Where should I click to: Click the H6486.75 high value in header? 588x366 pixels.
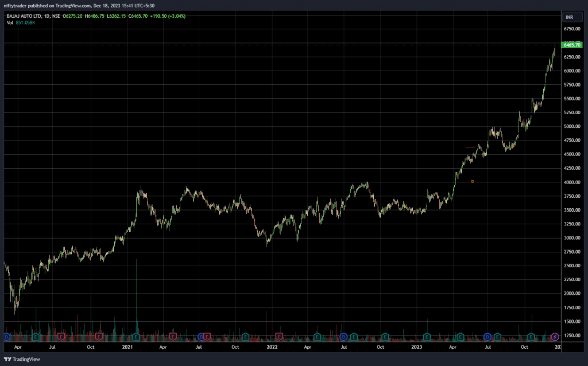point(95,16)
